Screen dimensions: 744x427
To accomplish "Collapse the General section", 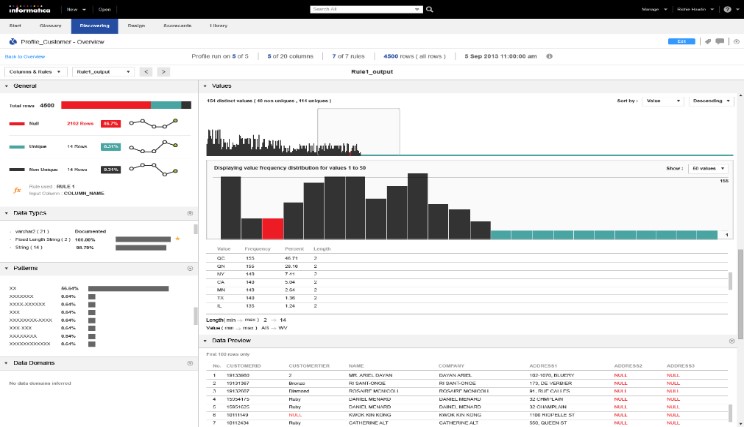I will point(7,86).
